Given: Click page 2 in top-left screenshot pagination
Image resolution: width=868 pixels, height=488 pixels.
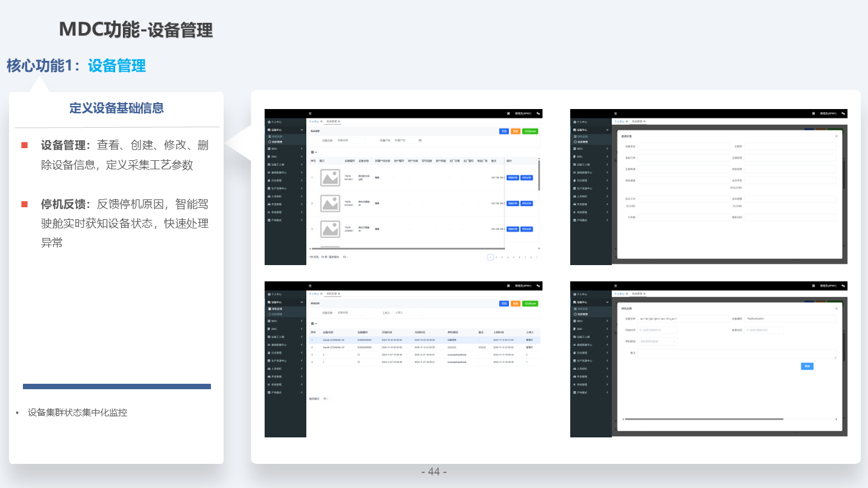Looking at the screenshot, I should 496,257.
